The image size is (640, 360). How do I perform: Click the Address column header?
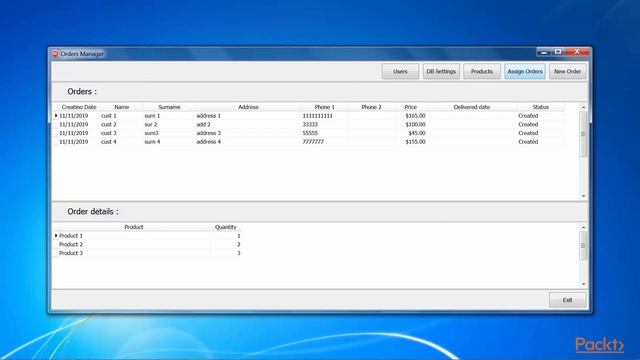pyautogui.click(x=248, y=107)
